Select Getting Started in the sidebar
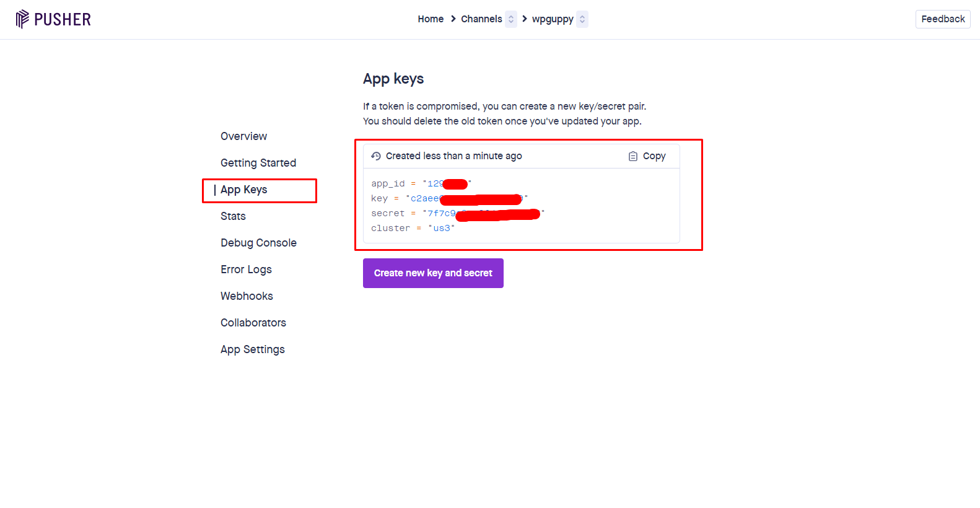Image resolution: width=980 pixels, height=508 pixels. pyautogui.click(x=258, y=163)
